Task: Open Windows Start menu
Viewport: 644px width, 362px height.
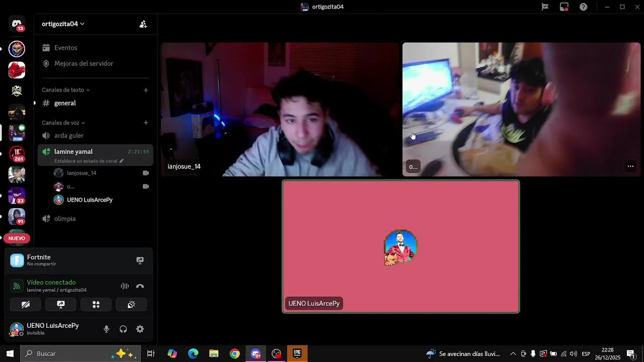Action: click(10, 353)
